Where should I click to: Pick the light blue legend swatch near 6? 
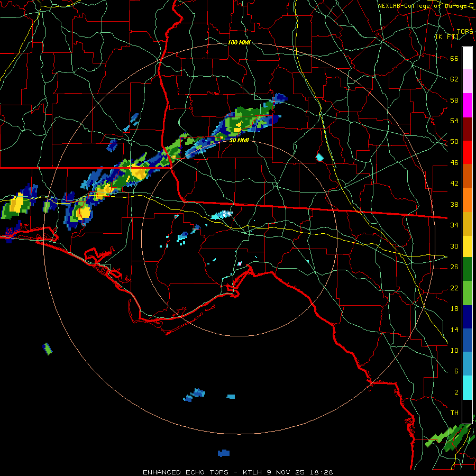(x=467, y=364)
